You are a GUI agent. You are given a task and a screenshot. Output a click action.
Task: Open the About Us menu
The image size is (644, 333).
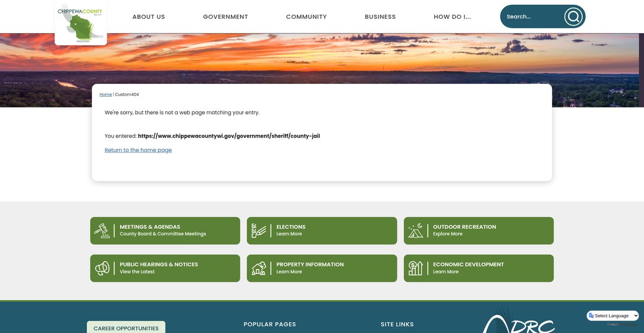149,17
